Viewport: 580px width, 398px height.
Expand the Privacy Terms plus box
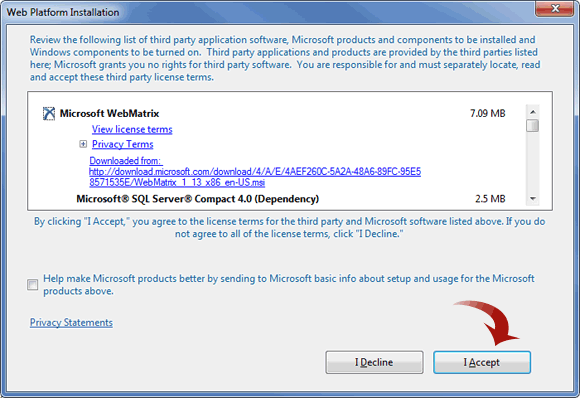[83, 144]
